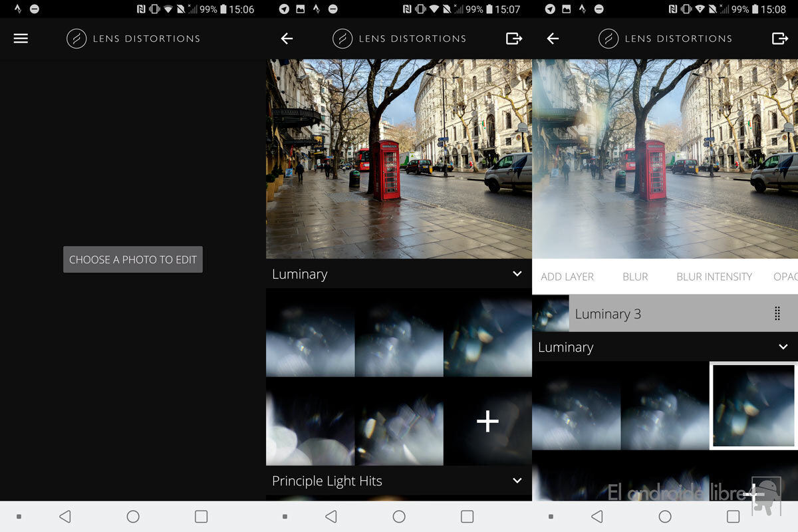The width and height of the screenshot is (798, 532).
Task: Collapse the Luminary section in the middle screen
Action: click(517, 274)
